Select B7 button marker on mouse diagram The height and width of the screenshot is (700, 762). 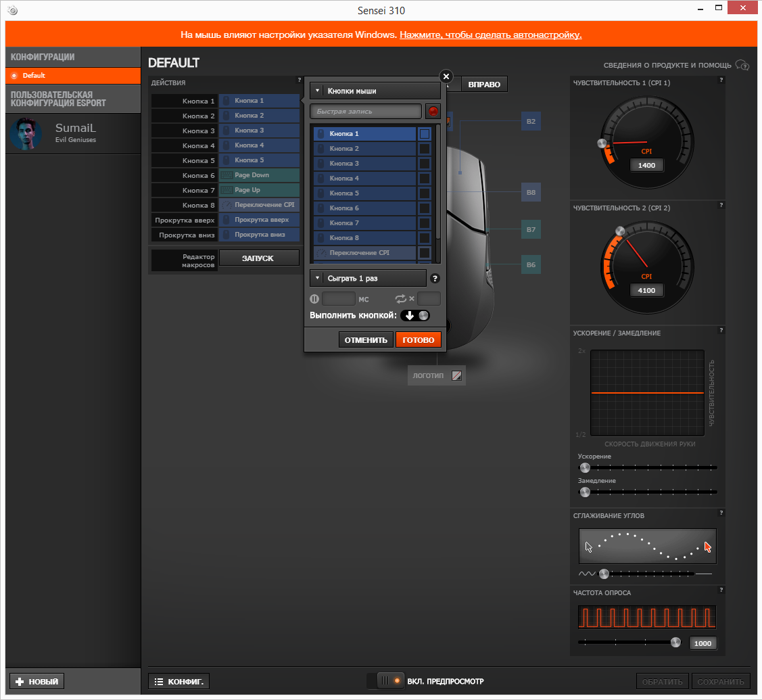[531, 229]
